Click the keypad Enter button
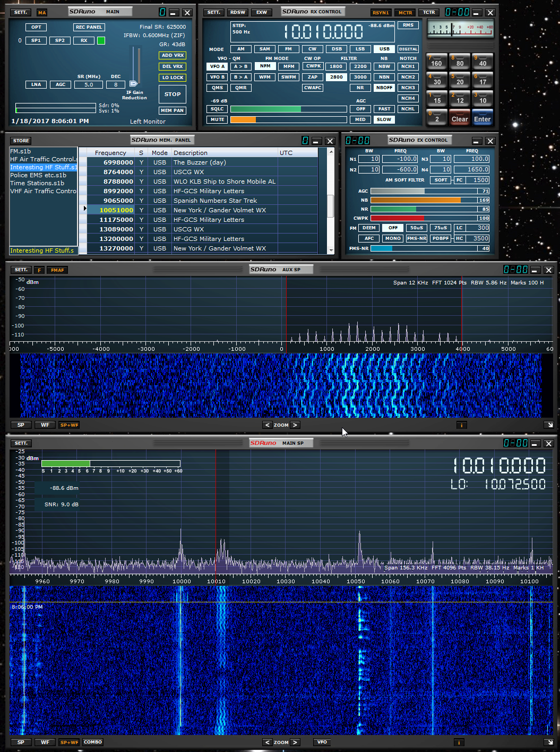This screenshot has width=560, height=752. point(483,117)
